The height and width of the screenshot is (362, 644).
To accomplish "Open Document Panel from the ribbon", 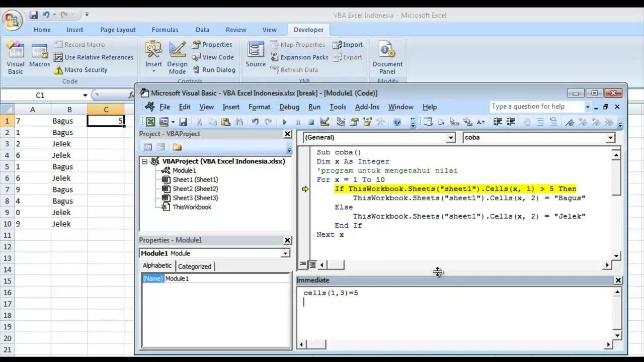I will 387,58.
